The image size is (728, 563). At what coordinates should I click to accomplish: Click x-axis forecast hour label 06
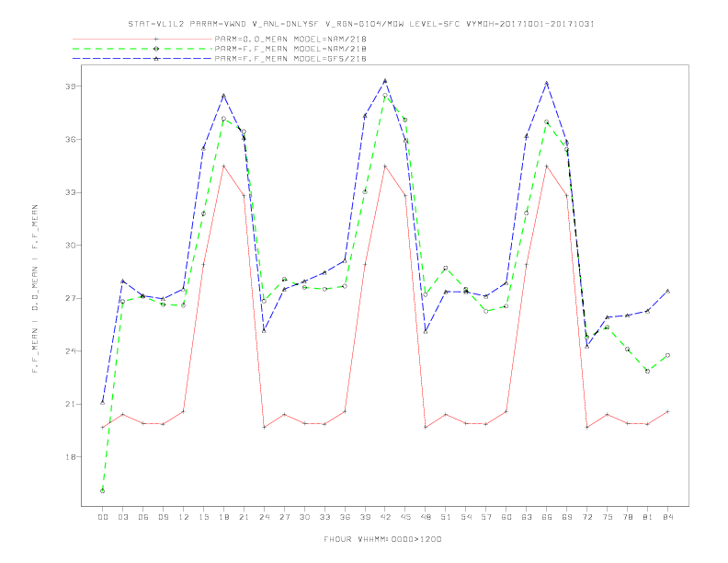(143, 517)
